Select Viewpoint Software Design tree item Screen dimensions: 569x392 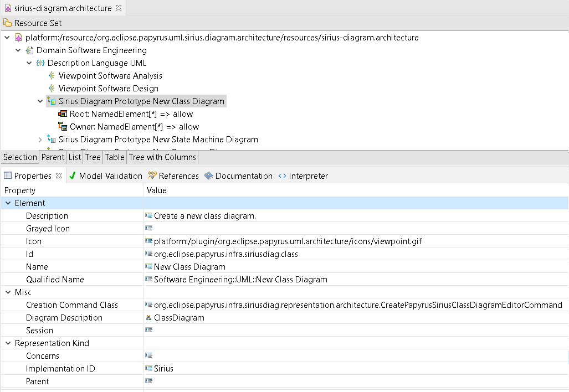109,88
